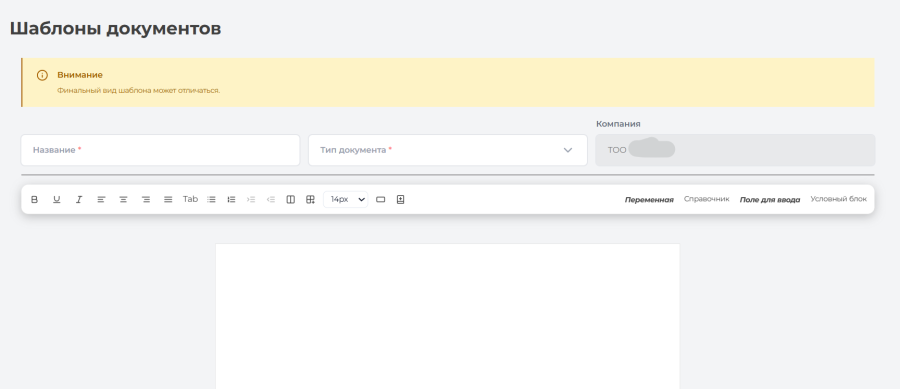Insert numbered list
The height and width of the screenshot is (389, 900).
[231, 199]
